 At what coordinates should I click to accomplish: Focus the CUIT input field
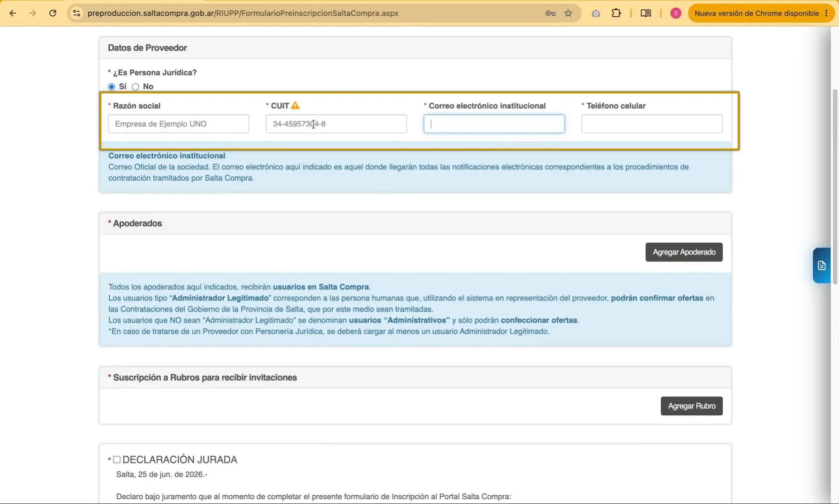[x=336, y=124]
